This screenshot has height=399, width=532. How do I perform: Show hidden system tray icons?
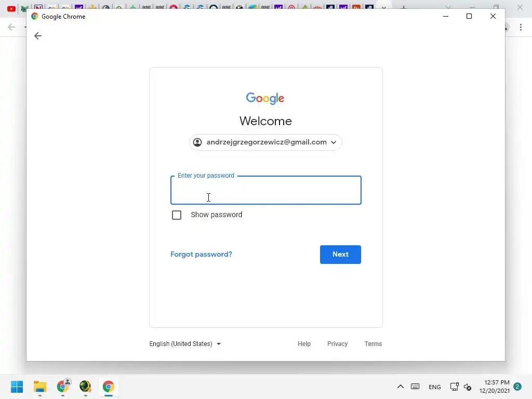(401, 387)
